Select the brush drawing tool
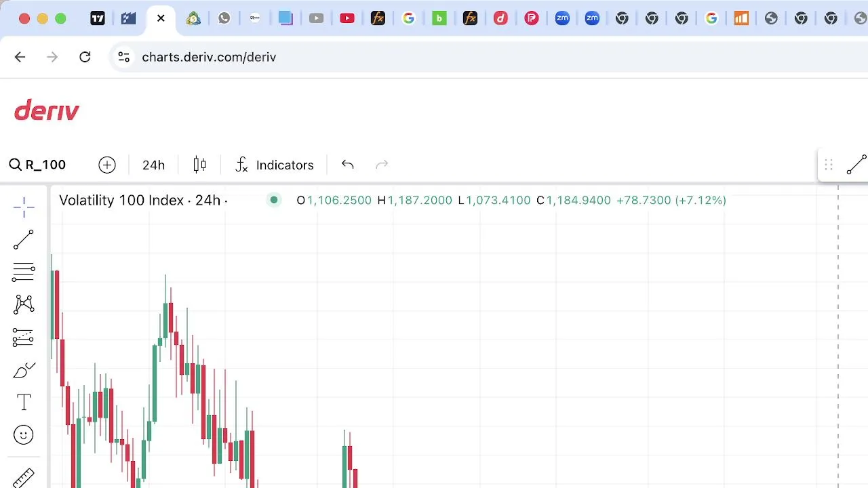Screen dimensions: 868x488 point(24,370)
